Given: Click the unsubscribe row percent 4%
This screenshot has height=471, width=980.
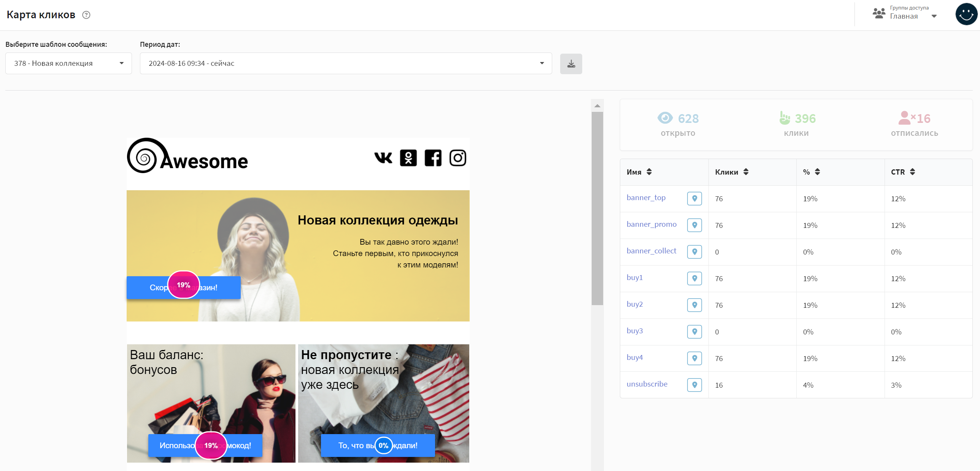Looking at the screenshot, I should 808,385.
